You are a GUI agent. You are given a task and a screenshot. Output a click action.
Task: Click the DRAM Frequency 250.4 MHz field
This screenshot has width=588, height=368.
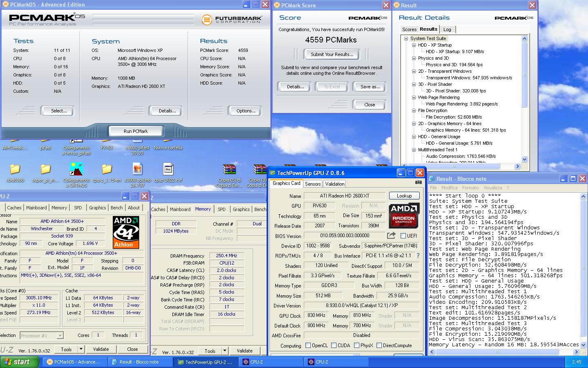click(x=227, y=256)
